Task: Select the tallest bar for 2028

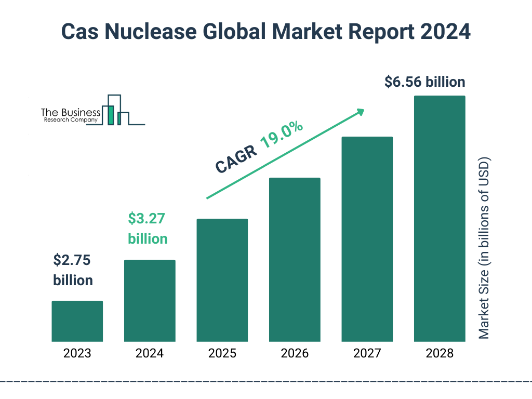Action: (439, 218)
